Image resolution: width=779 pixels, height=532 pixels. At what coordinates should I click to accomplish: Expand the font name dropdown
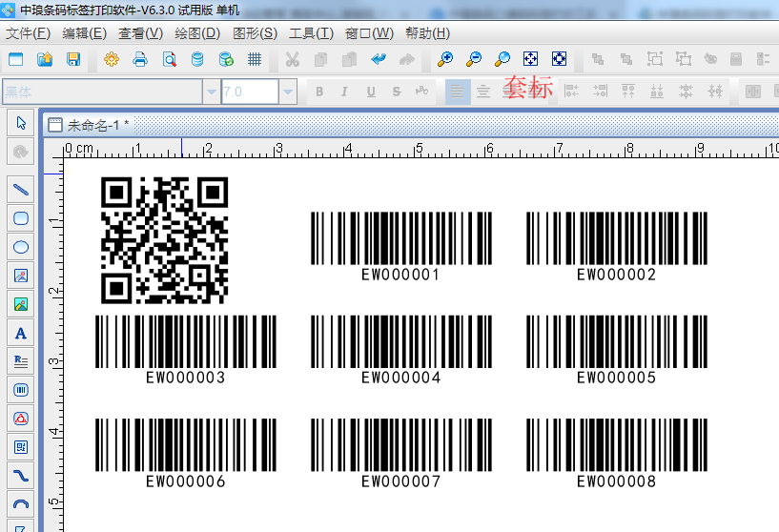coord(211,92)
